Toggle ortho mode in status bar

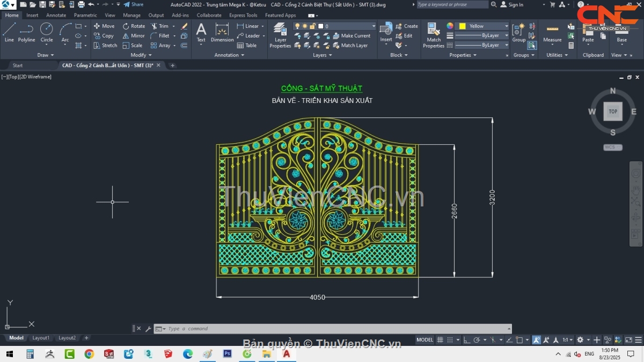pos(467,339)
